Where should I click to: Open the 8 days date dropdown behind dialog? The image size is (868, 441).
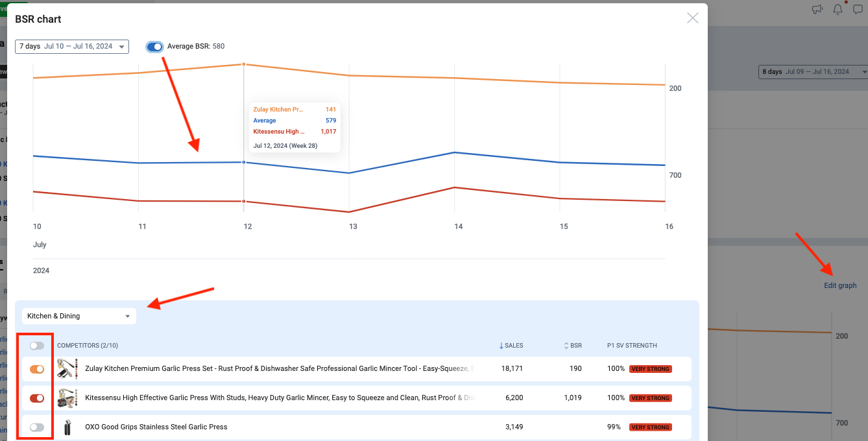(814, 71)
